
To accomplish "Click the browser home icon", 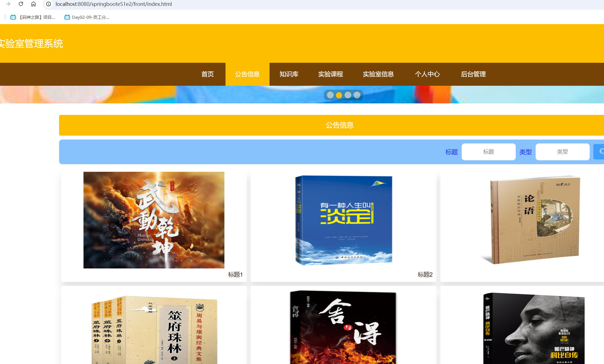I will pyautogui.click(x=33, y=4).
